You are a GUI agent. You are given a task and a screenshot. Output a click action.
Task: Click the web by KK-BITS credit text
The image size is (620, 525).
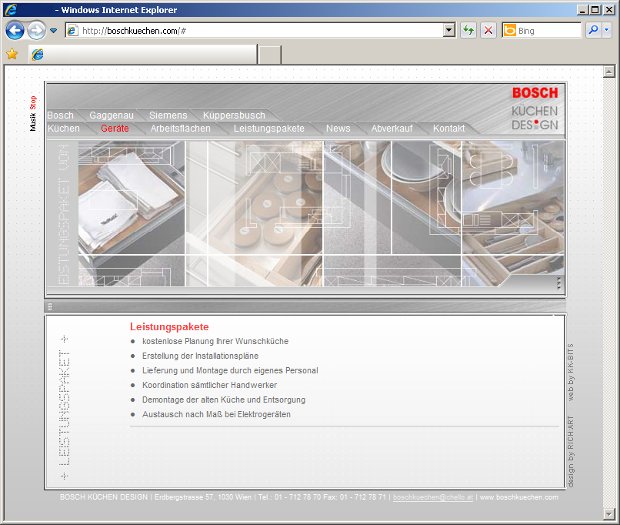tap(571, 372)
